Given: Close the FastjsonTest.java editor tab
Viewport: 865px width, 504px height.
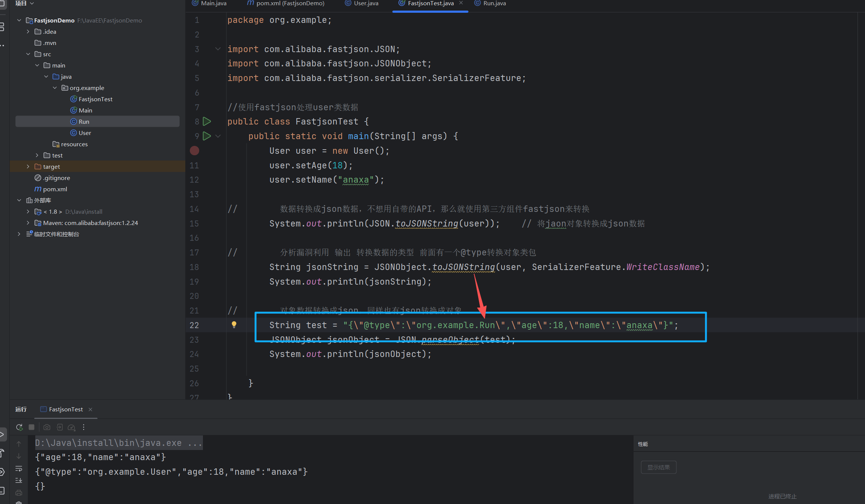Looking at the screenshot, I should point(461,3).
